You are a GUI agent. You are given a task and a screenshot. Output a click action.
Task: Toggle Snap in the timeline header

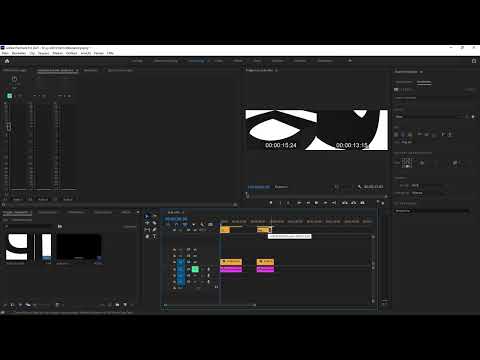click(177, 225)
